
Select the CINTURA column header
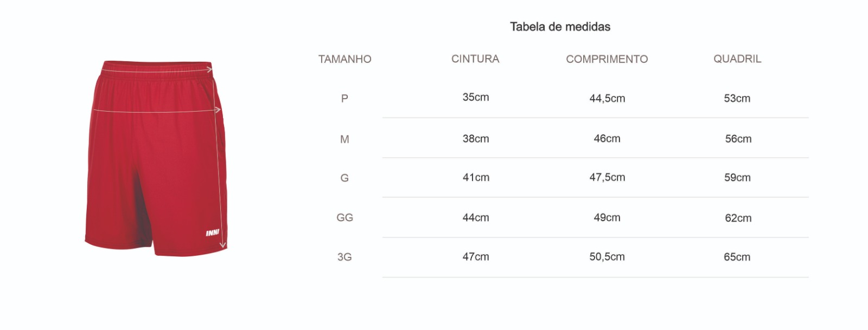475,59
